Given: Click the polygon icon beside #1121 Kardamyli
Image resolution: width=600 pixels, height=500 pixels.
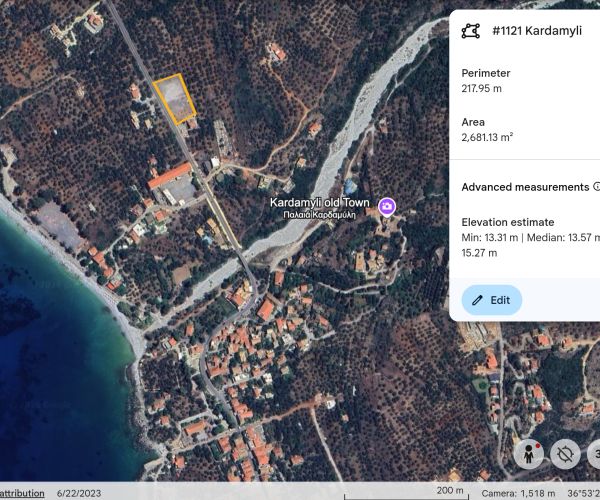Looking at the screenshot, I should coord(470,31).
